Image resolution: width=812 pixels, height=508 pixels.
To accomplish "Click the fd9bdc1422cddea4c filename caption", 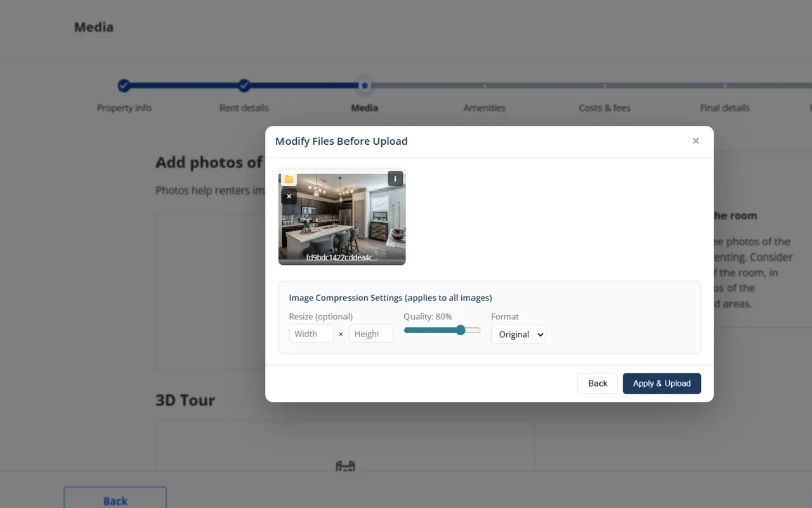I will click(342, 258).
